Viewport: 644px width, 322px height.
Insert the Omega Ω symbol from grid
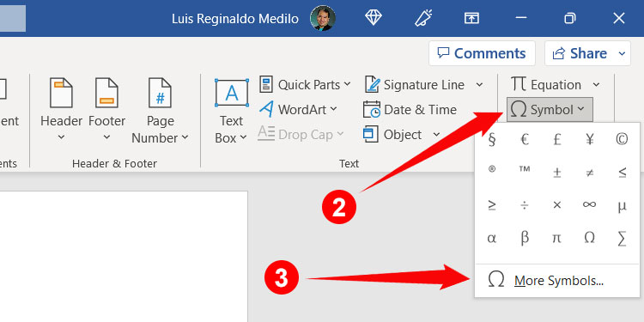[589, 238]
